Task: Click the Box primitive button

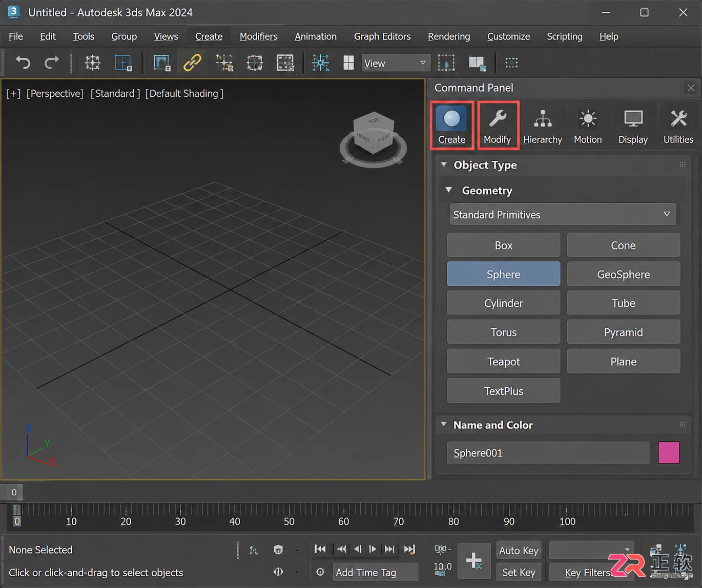Action: click(503, 245)
